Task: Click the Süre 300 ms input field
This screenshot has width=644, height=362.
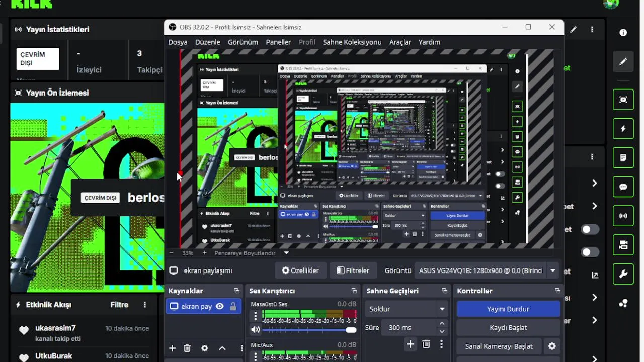Action: (x=409, y=327)
